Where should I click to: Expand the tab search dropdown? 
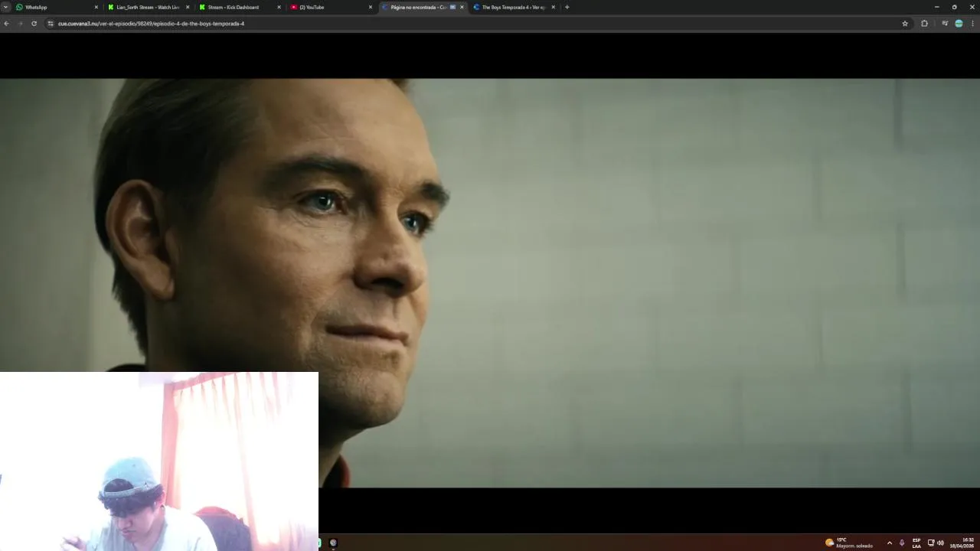coord(5,7)
